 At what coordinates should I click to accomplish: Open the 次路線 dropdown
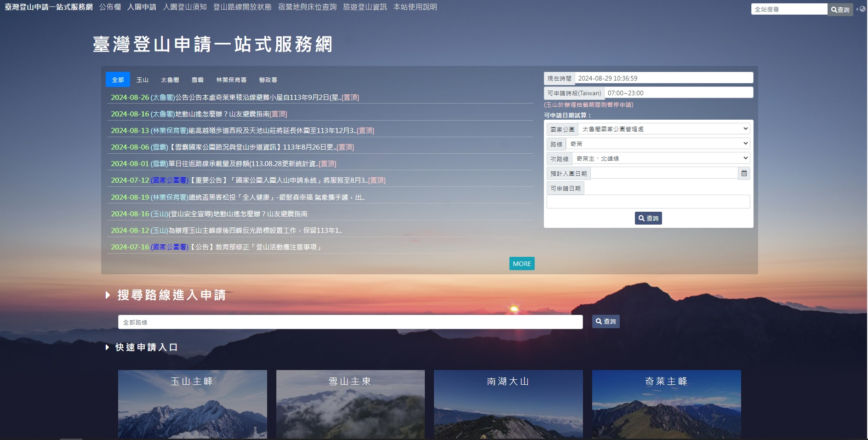(x=661, y=159)
